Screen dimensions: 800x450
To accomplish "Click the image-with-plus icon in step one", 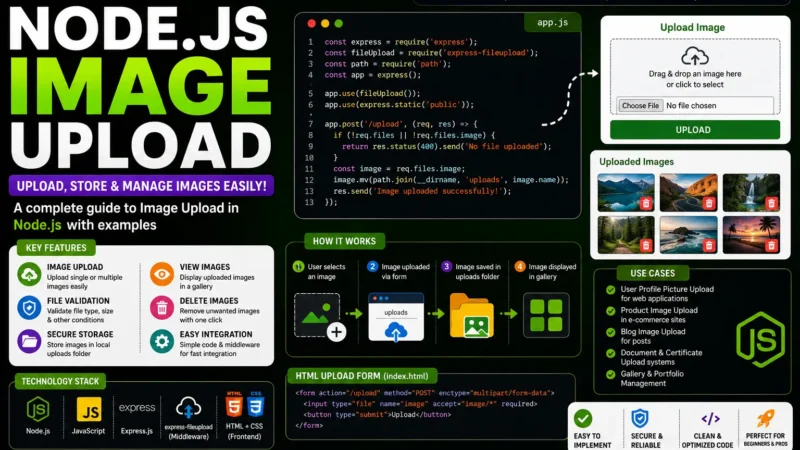I will pos(320,316).
